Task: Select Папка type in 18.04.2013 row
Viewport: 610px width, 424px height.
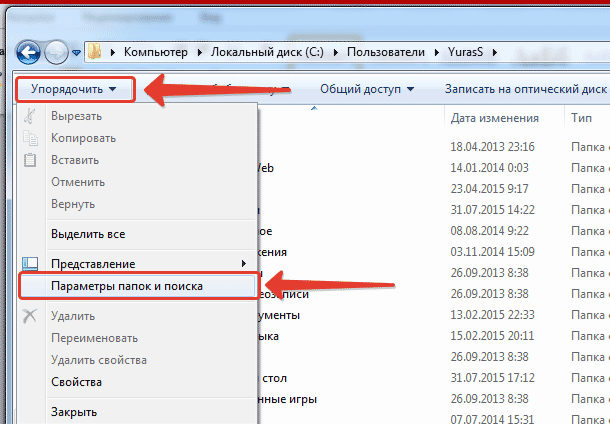Action: click(590, 147)
